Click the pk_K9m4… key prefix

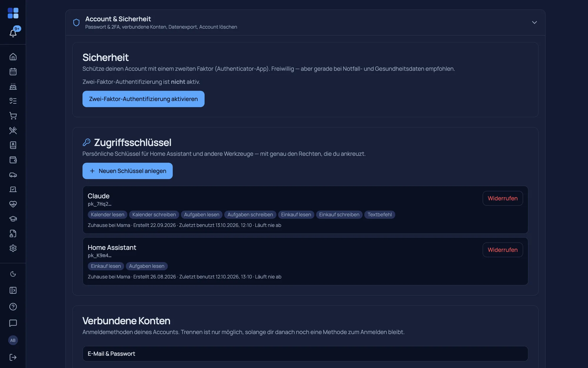(x=99, y=256)
